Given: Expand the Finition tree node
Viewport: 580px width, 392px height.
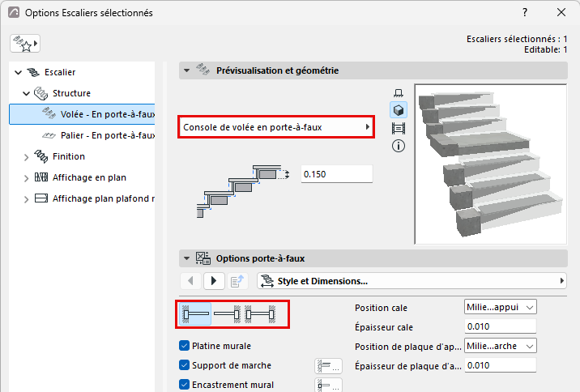Looking at the screenshot, I should coord(26,157).
